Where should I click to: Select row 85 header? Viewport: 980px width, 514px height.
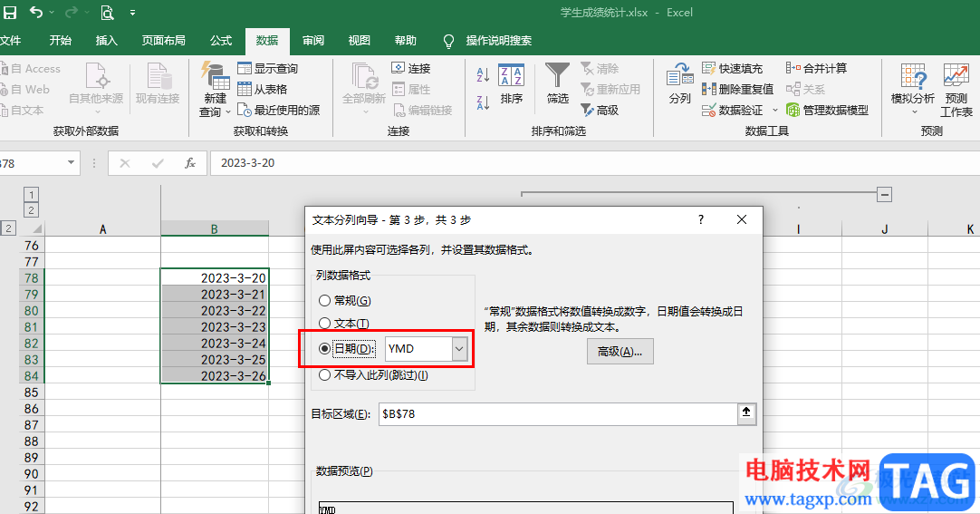pyautogui.click(x=32, y=392)
